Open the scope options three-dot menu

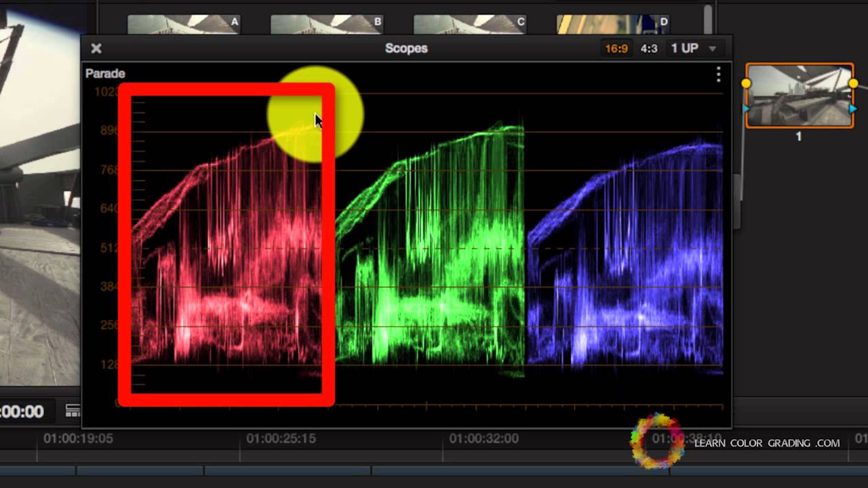(718, 74)
